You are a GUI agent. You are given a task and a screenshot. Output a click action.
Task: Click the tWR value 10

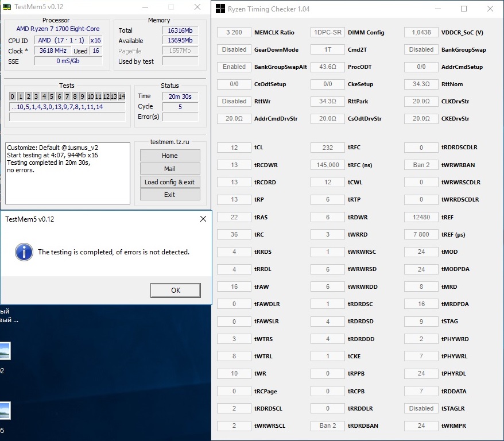pos(234,373)
